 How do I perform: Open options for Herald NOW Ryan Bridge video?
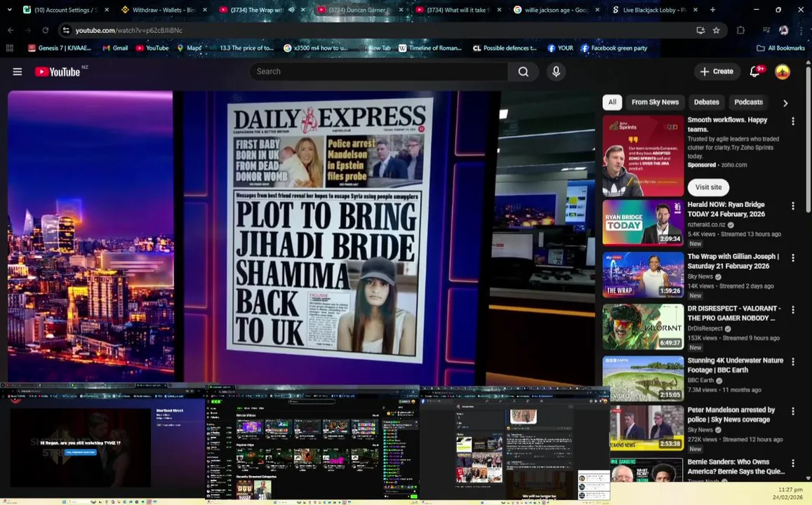click(792, 206)
